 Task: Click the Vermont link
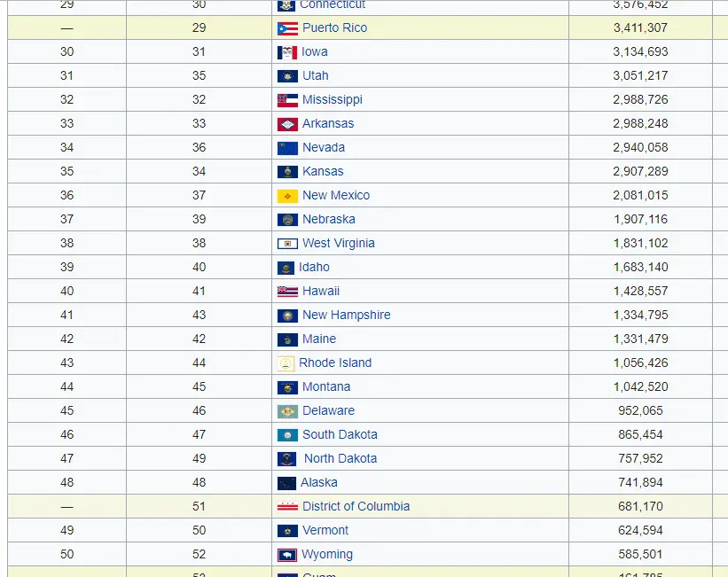pos(325,530)
